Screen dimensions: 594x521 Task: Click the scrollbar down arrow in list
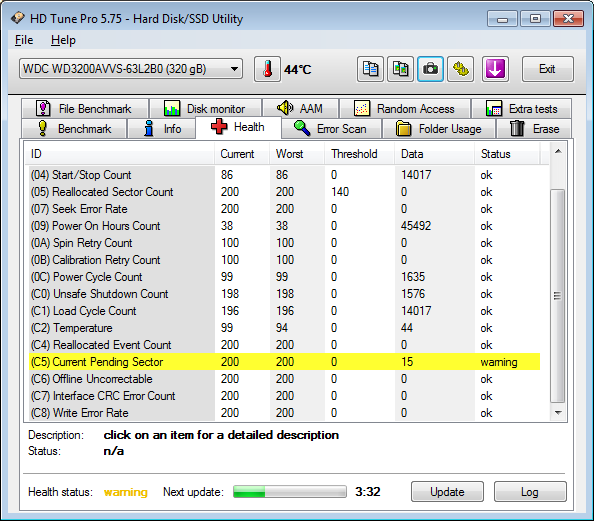pyautogui.click(x=558, y=413)
